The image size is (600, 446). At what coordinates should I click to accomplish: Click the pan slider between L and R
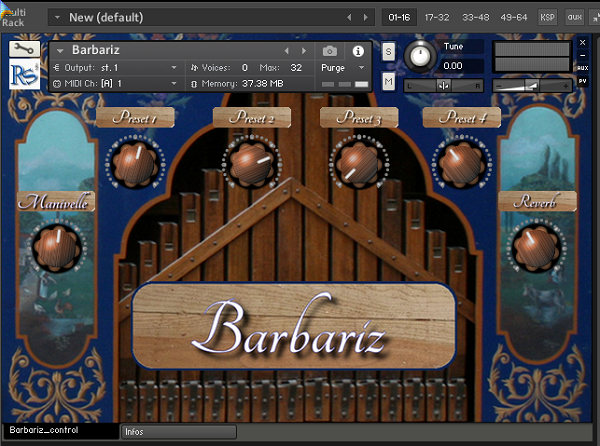(443, 86)
